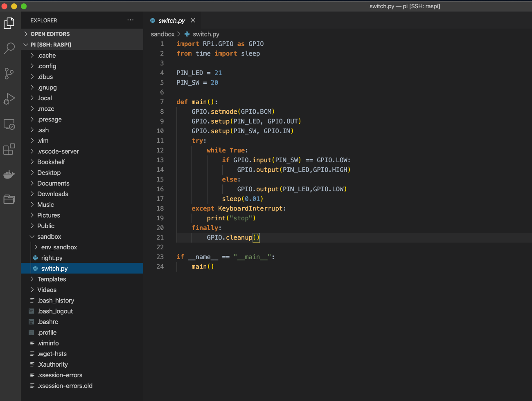This screenshot has width=532, height=401.
Task: Open the Remote Explorer view
Action: coord(9,124)
